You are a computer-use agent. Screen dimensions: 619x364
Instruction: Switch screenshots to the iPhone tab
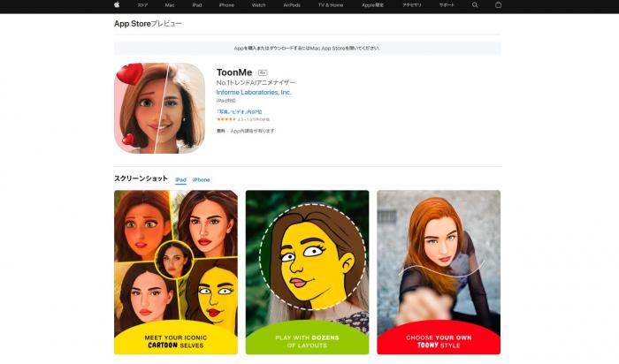202,179
